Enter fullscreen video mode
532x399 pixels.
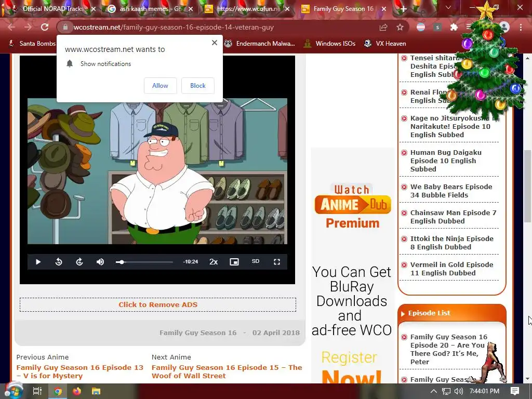pos(277,262)
